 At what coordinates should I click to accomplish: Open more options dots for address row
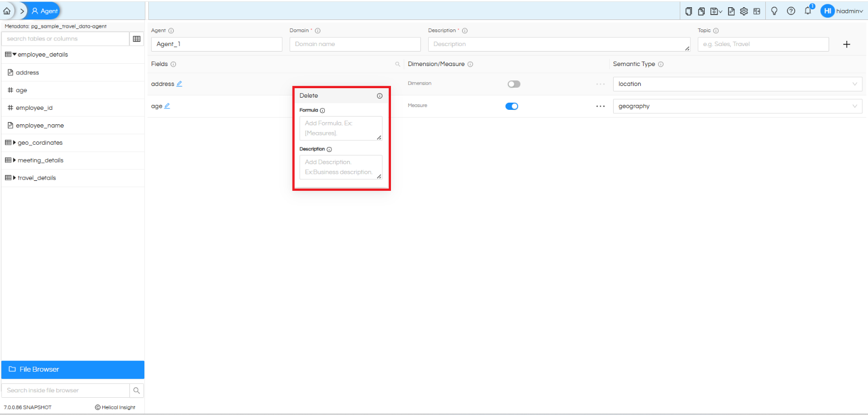point(600,84)
